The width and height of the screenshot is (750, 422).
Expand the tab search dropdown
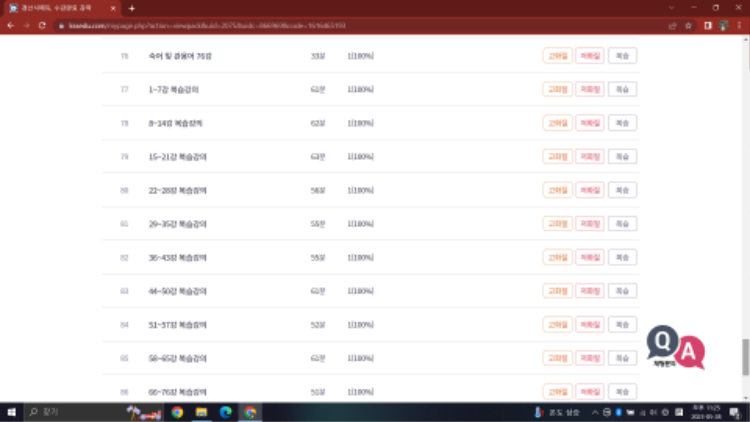click(x=671, y=8)
